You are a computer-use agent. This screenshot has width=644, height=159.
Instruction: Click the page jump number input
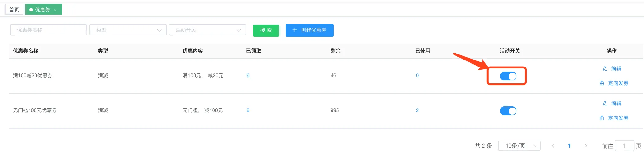point(624,146)
